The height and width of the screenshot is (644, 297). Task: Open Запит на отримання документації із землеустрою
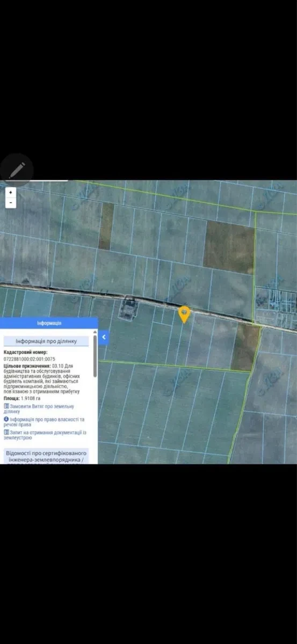click(45, 434)
